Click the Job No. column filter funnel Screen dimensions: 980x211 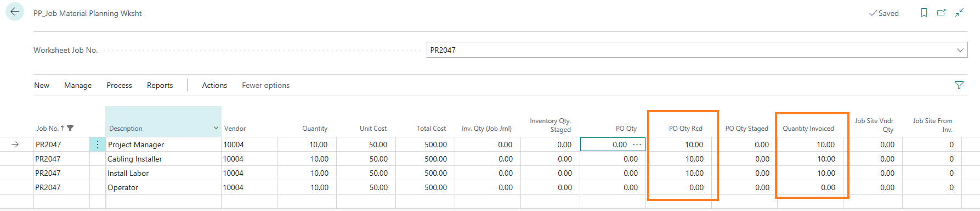pyautogui.click(x=70, y=129)
